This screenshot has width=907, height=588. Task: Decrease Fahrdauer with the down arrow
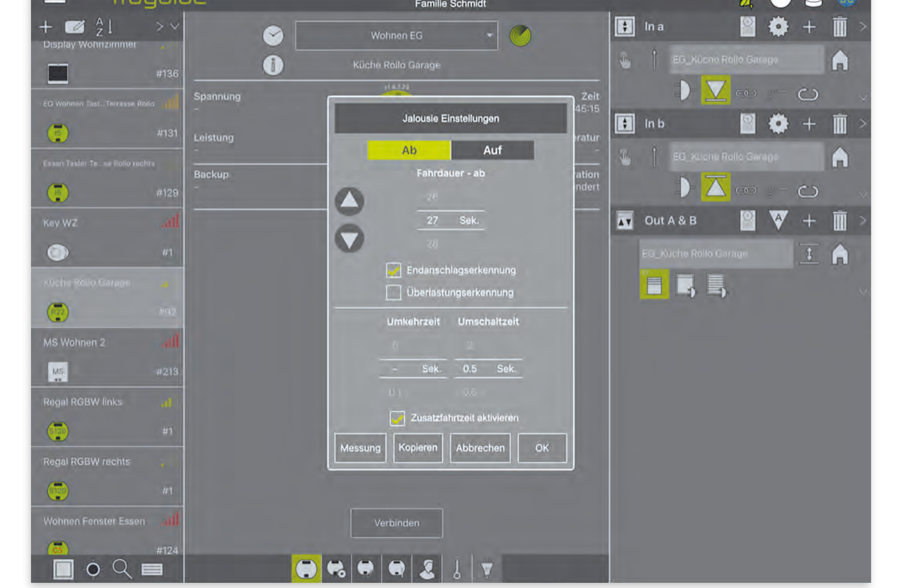pos(349,238)
